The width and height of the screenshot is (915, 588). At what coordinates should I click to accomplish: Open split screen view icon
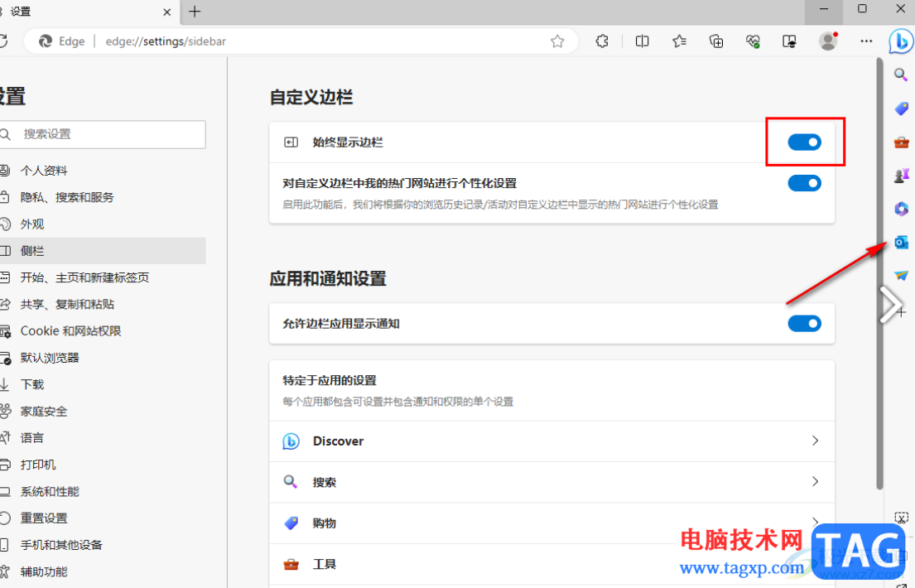[642, 41]
